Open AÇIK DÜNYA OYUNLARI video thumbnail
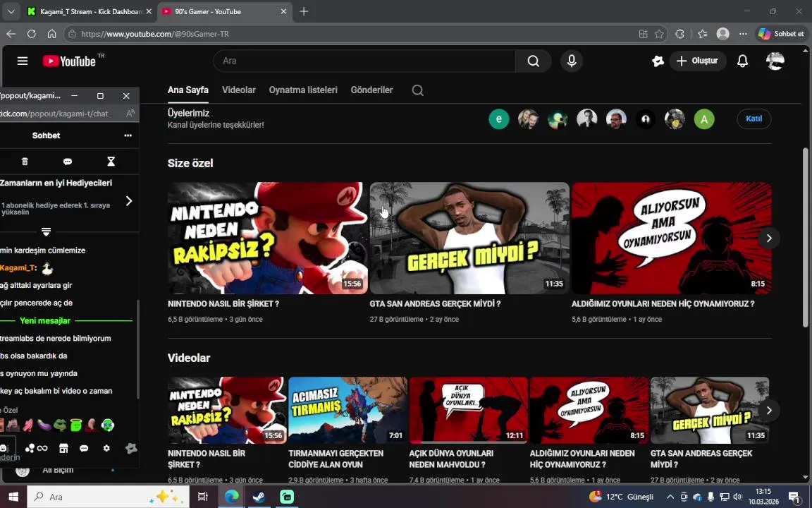This screenshot has width=812, height=508. point(469,410)
